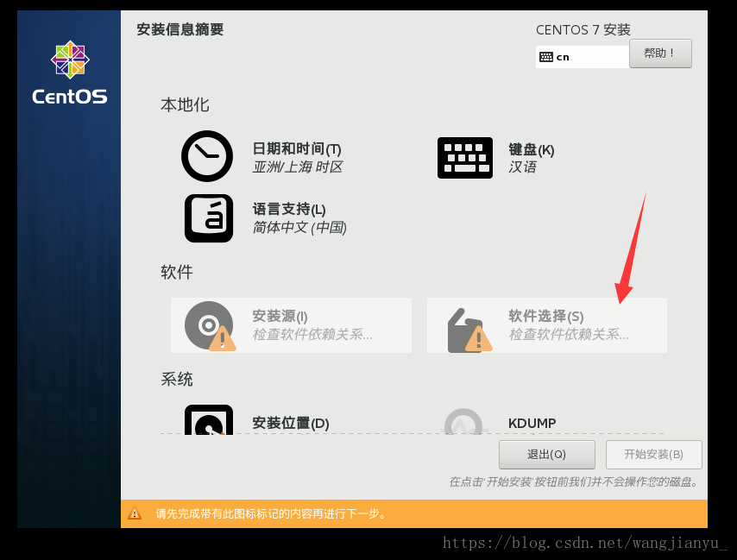Click warning icon in orange notification bar
The width and height of the screenshot is (737, 560).
[135, 513]
